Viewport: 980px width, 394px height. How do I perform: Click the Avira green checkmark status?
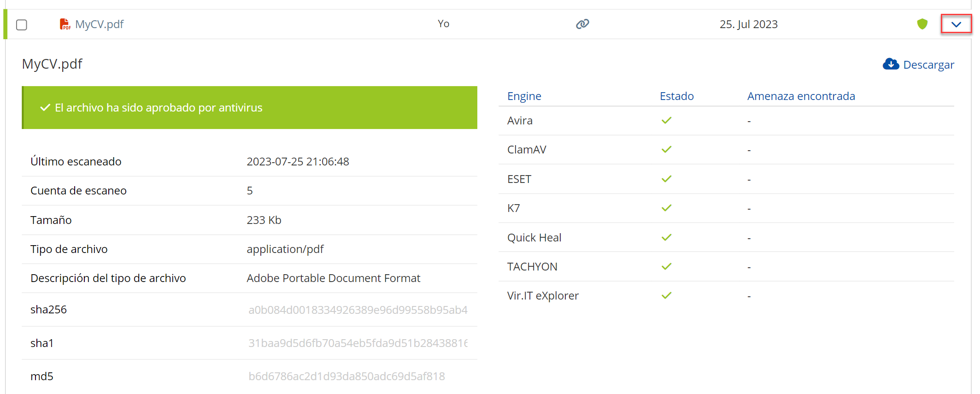[666, 121]
